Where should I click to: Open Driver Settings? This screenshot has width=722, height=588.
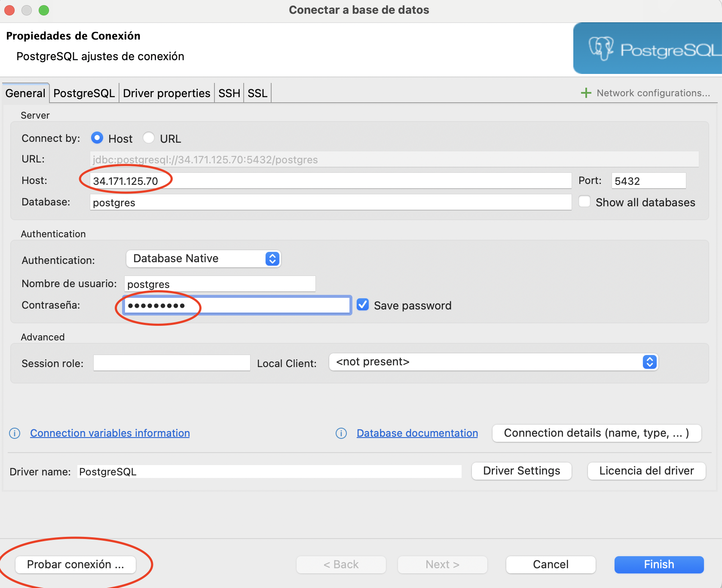[x=521, y=471]
